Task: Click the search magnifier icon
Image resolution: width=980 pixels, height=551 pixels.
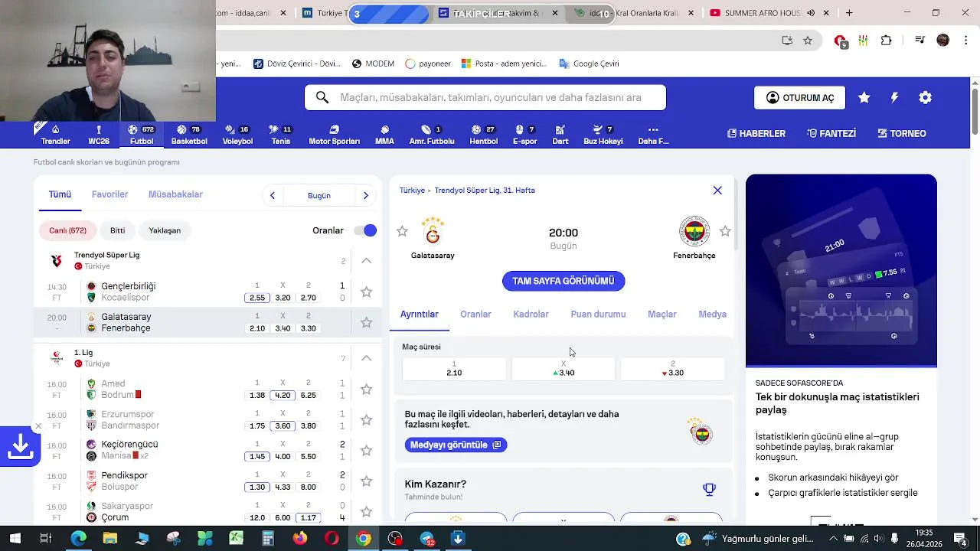Action: 322,97
